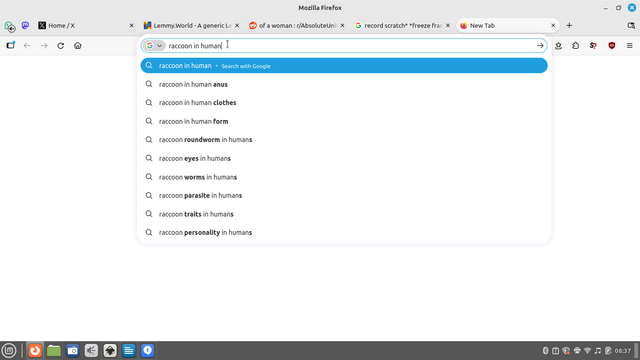Close the New Tab tab
This screenshot has height=360, width=640.
(x=553, y=25)
